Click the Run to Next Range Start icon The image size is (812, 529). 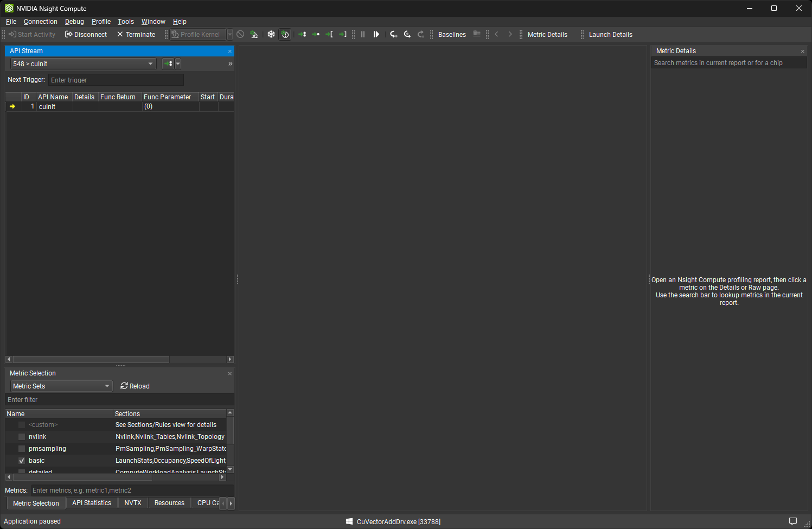(x=329, y=34)
